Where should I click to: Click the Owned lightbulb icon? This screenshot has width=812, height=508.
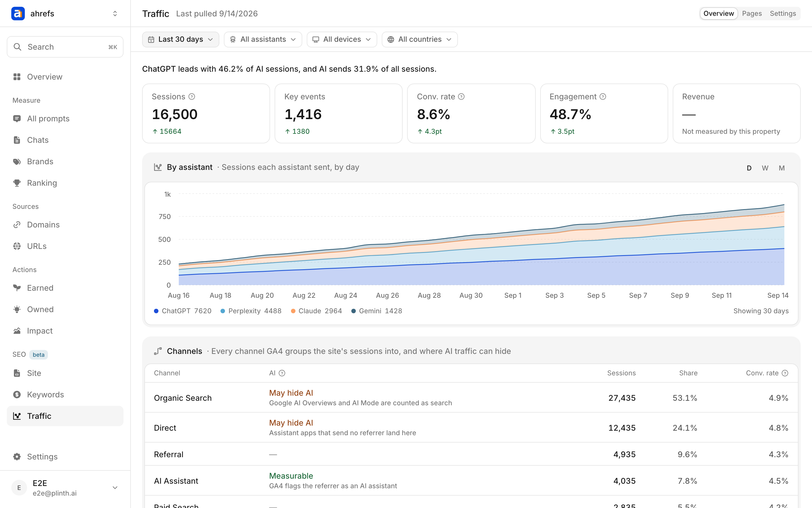(x=17, y=309)
